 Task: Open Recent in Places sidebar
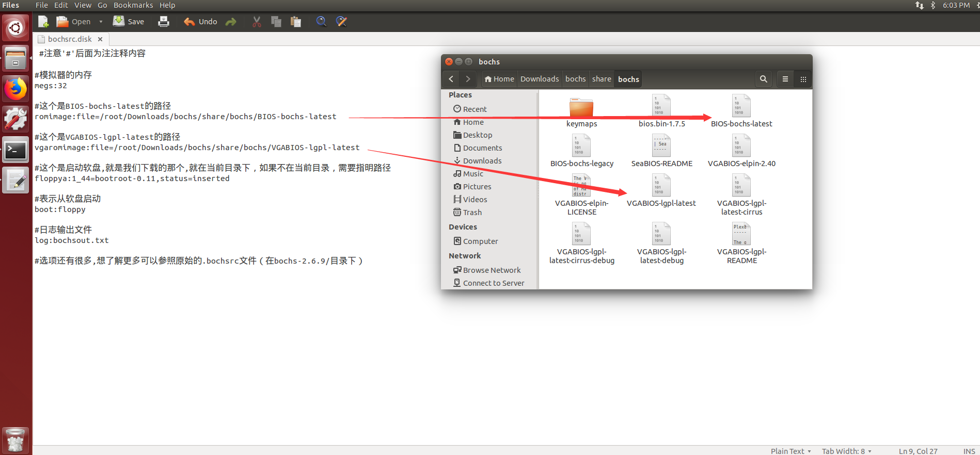click(x=470, y=109)
